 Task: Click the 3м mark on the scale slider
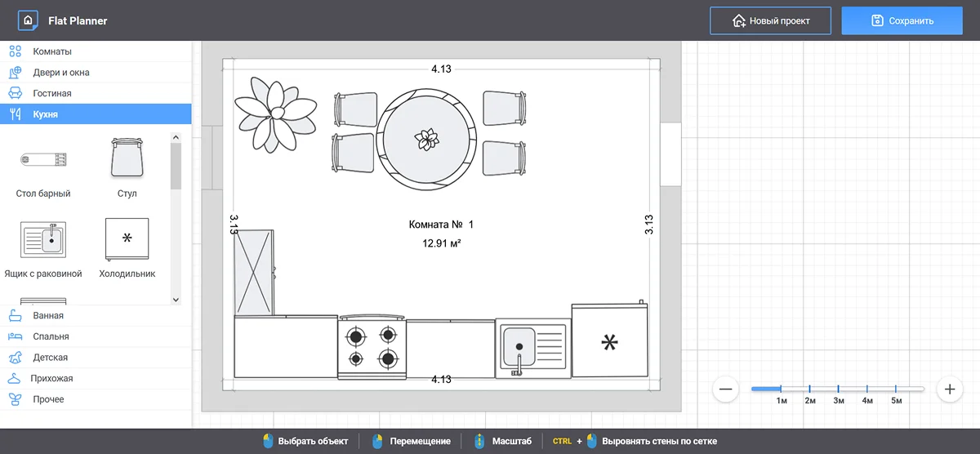coord(838,389)
